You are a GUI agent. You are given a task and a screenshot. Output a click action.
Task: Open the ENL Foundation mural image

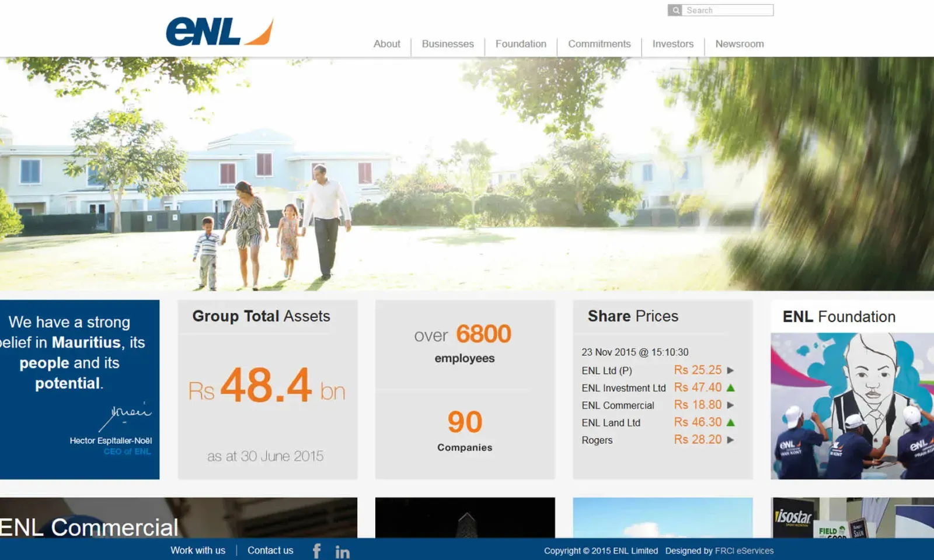[852, 405]
